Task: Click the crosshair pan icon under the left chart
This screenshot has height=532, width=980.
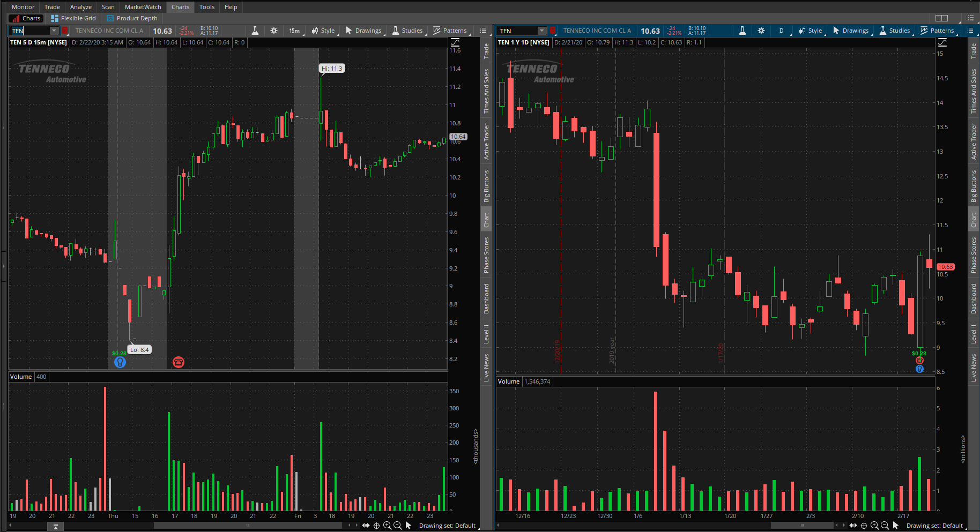Action: pyautogui.click(x=376, y=526)
